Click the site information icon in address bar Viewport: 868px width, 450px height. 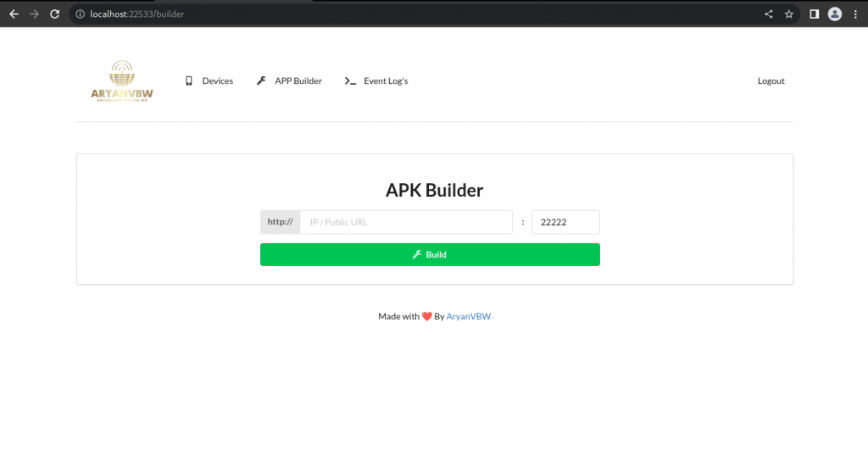(x=79, y=14)
